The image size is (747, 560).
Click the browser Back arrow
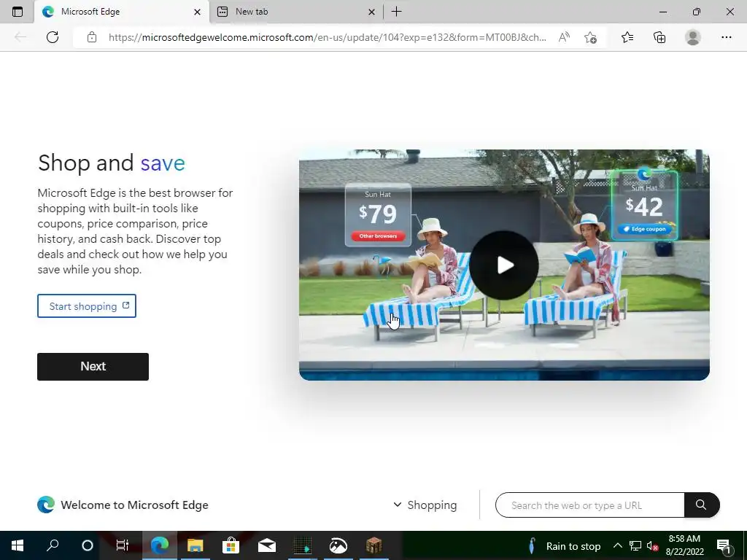[x=20, y=37]
